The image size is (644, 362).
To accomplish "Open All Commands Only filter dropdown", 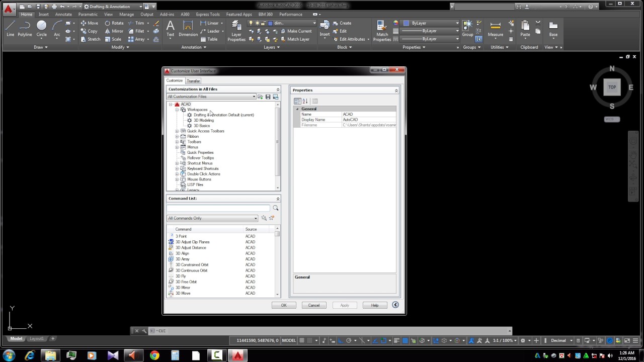I will click(212, 218).
